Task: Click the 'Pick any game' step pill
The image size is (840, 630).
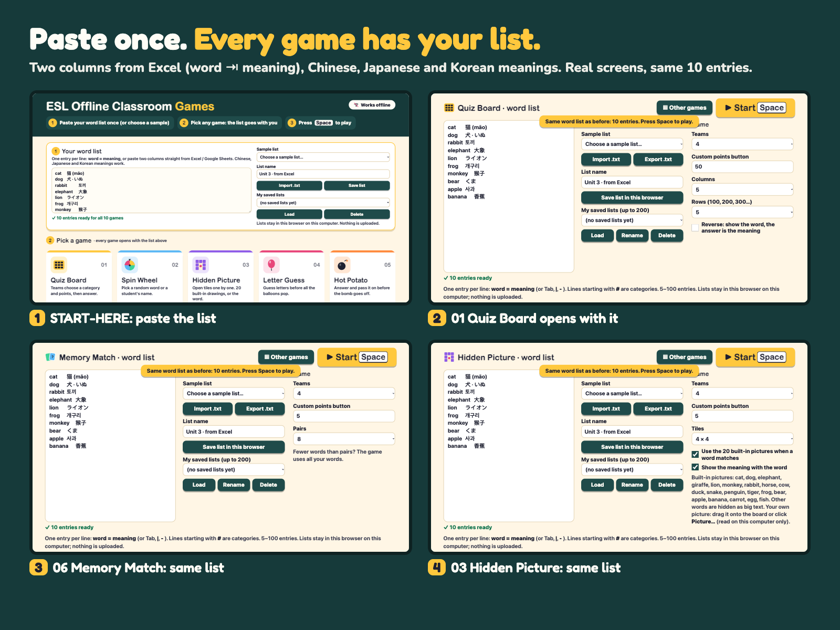Action: coord(229,123)
